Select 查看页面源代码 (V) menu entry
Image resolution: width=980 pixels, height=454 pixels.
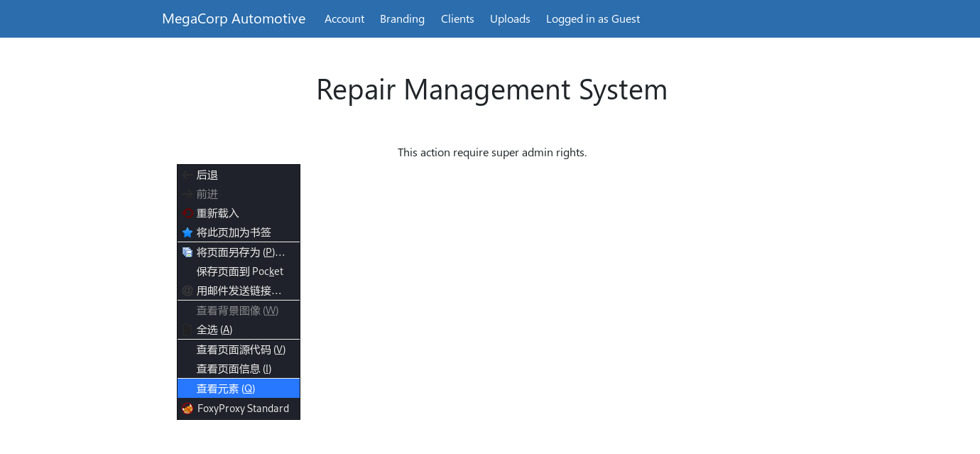coord(241,350)
